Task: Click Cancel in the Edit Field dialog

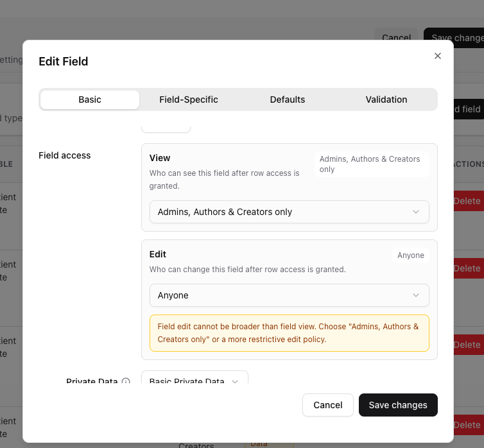Action: pyautogui.click(x=328, y=405)
